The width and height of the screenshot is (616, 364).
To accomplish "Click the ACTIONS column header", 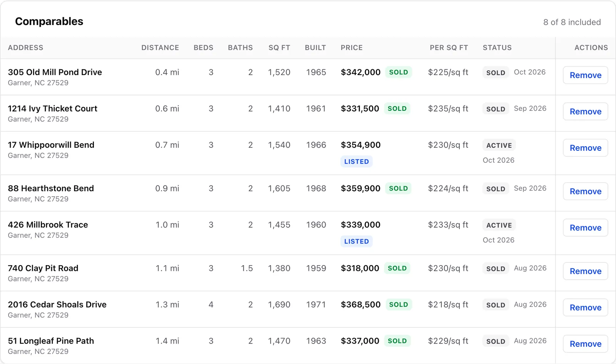I will [x=591, y=48].
